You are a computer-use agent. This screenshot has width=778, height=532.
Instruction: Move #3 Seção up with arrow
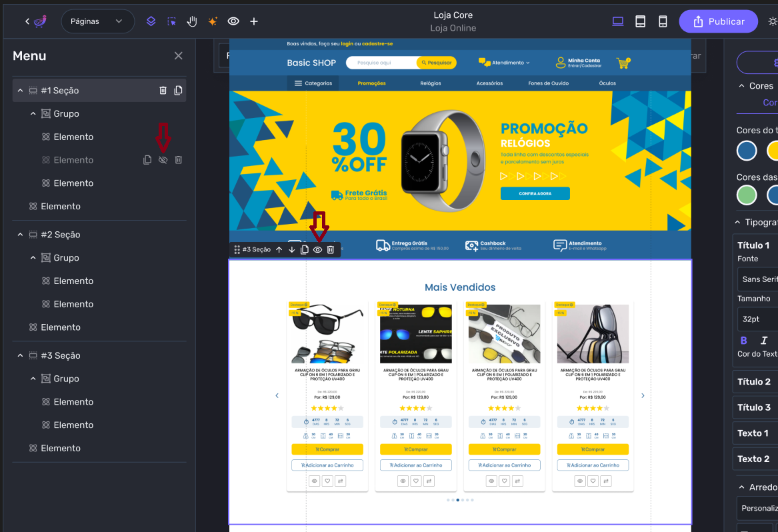pos(279,250)
